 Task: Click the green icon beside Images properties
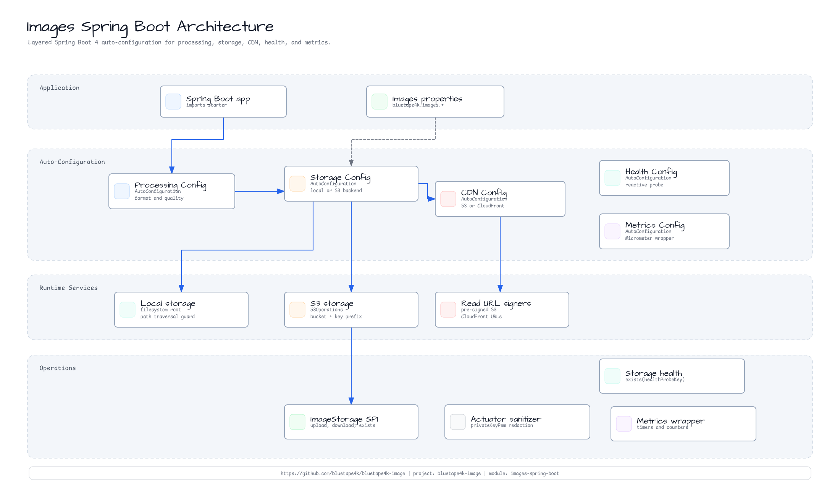[x=380, y=102]
